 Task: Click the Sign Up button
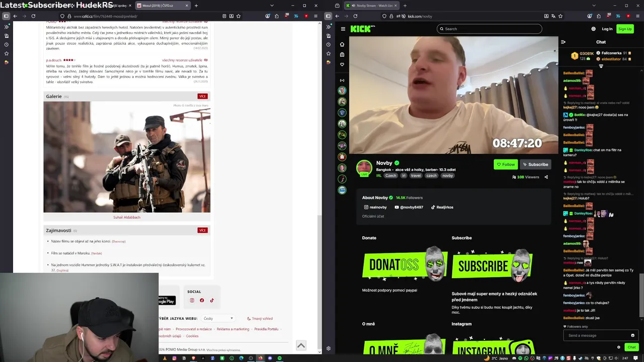[625, 29]
